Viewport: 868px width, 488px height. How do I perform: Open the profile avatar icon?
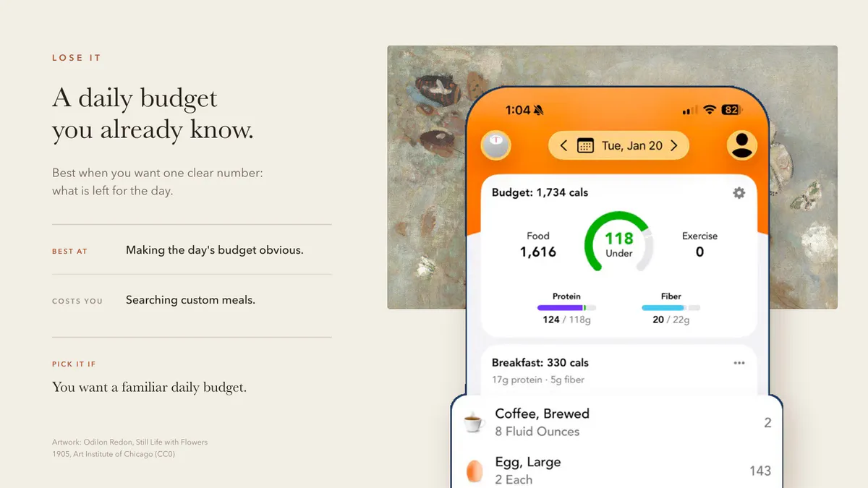(741, 145)
